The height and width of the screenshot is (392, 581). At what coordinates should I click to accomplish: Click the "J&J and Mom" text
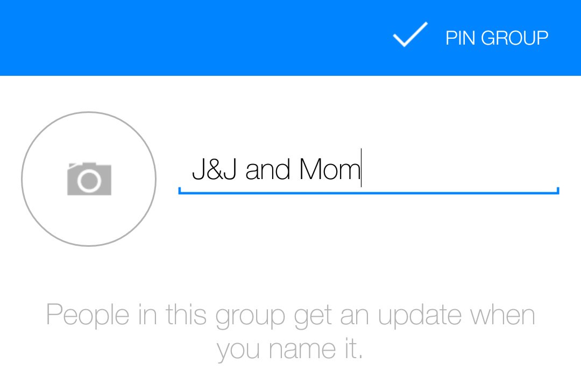pyautogui.click(x=276, y=169)
